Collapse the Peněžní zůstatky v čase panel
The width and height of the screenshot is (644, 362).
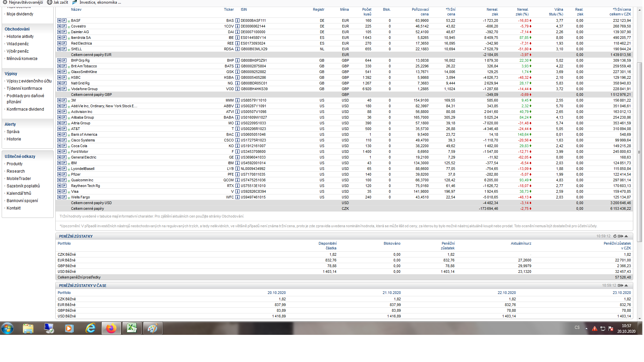click(626, 286)
